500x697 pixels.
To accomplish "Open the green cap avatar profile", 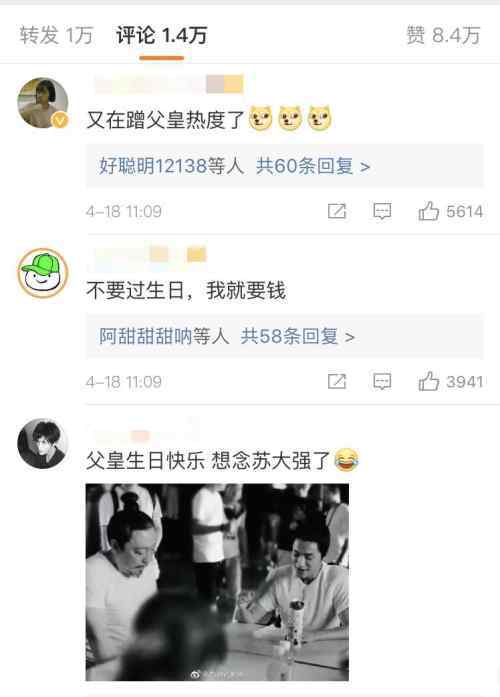I will [x=43, y=273].
